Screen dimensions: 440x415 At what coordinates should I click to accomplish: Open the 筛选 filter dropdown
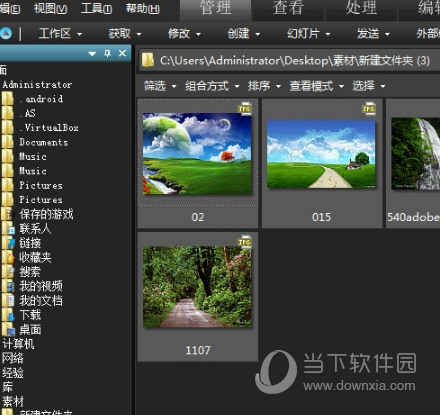[x=160, y=86]
